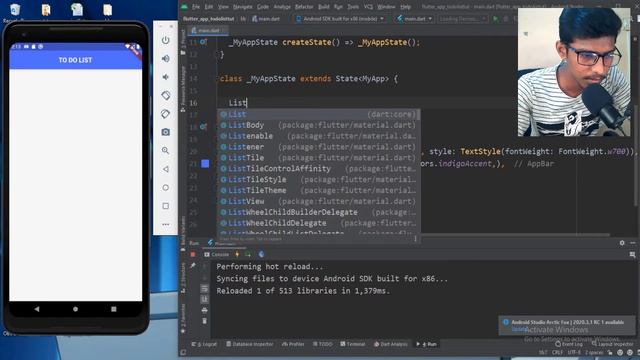Click the emulator zoom magnifier icon
Screen dimensions: 640x360
click(165, 150)
